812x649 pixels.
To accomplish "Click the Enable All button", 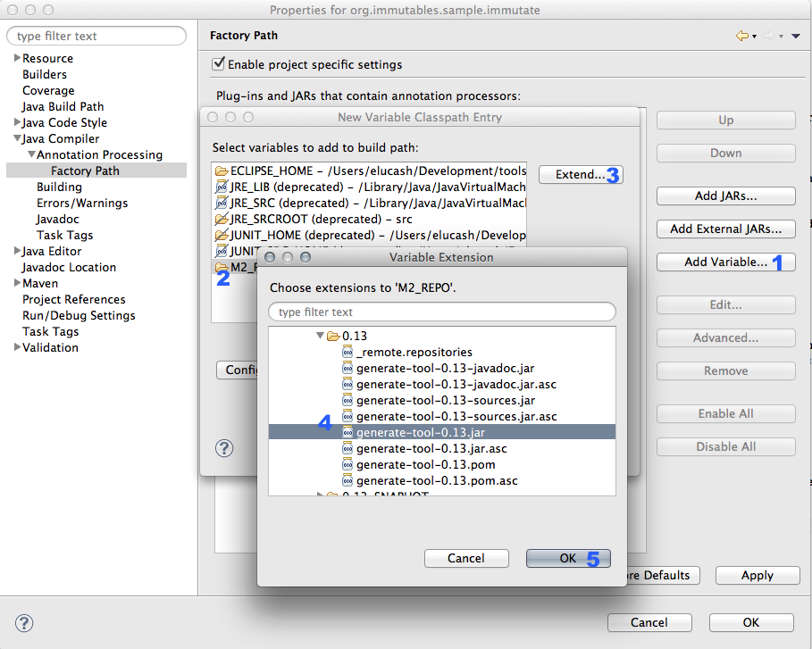I will click(x=725, y=413).
